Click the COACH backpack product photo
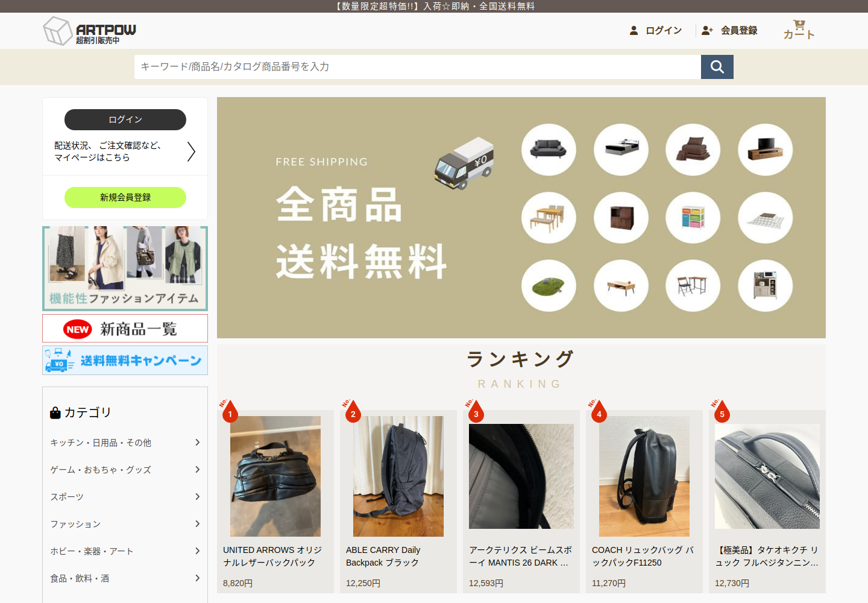 pos(644,476)
